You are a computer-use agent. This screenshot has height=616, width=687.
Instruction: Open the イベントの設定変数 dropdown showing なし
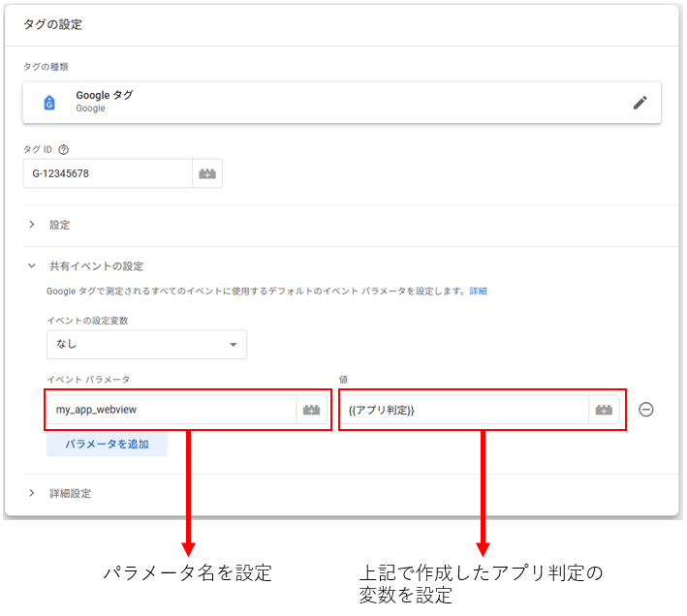tap(146, 344)
